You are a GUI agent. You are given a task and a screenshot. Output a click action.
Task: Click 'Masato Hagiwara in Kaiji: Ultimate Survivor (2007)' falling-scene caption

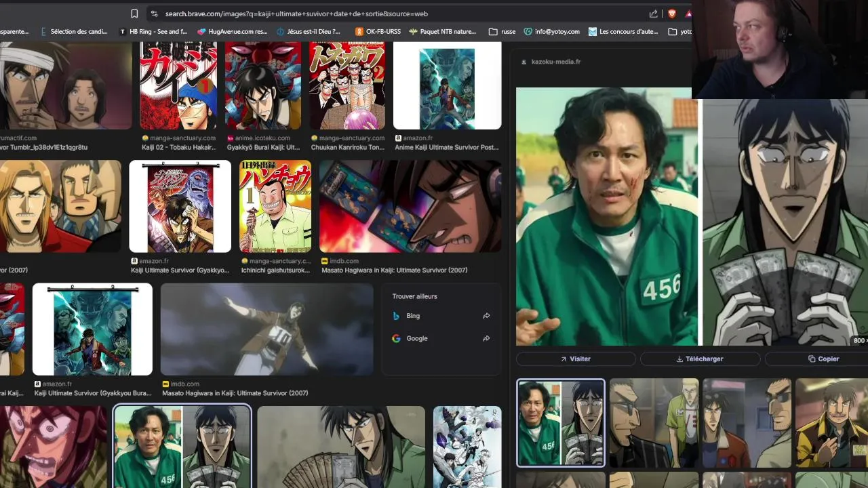coord(235,393)
